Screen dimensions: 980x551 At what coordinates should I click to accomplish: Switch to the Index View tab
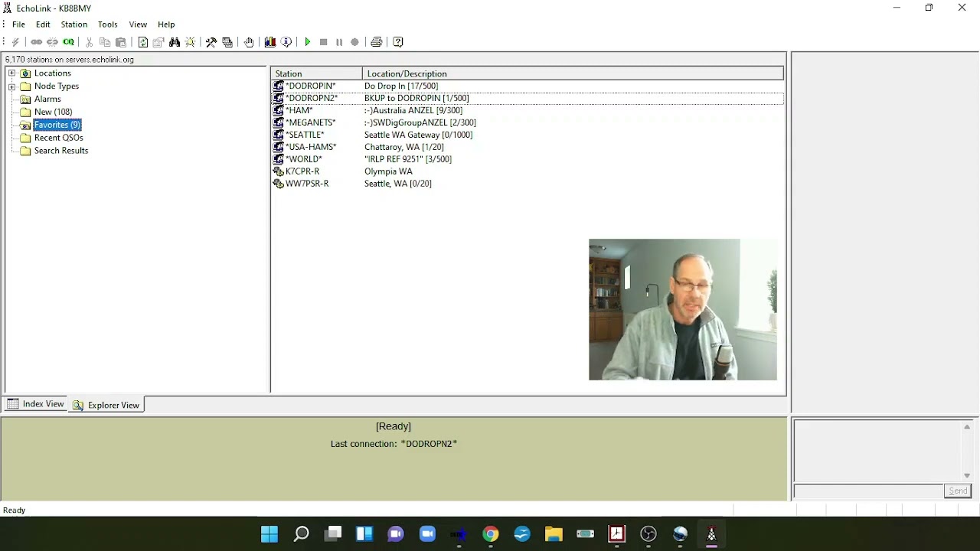coord(36,404)
